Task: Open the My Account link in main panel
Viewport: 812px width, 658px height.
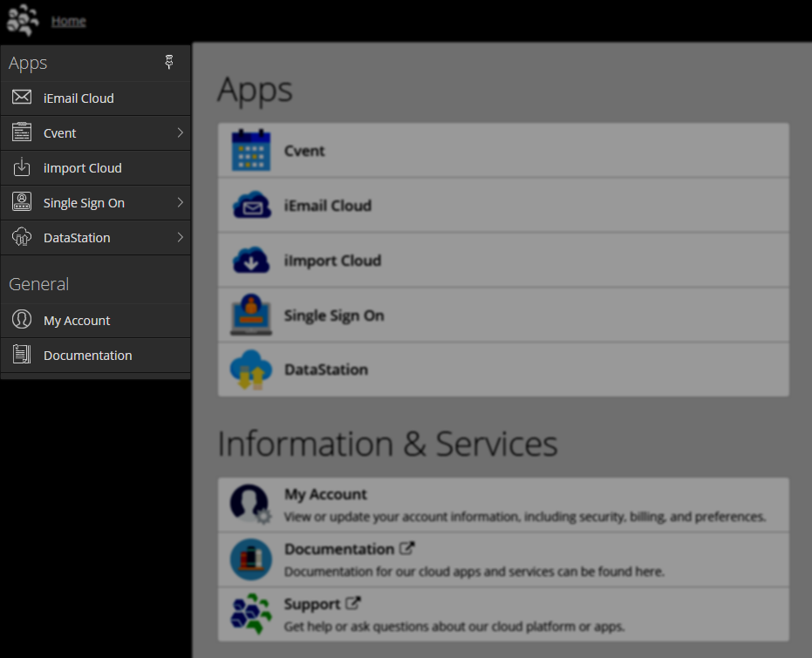Action: [x=325, y=494]
